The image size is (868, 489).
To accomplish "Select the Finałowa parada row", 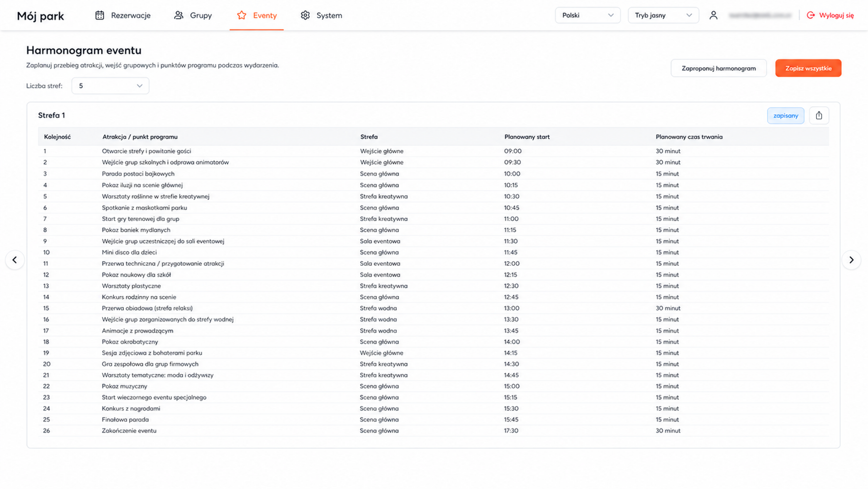I will [x=433, y=420].
